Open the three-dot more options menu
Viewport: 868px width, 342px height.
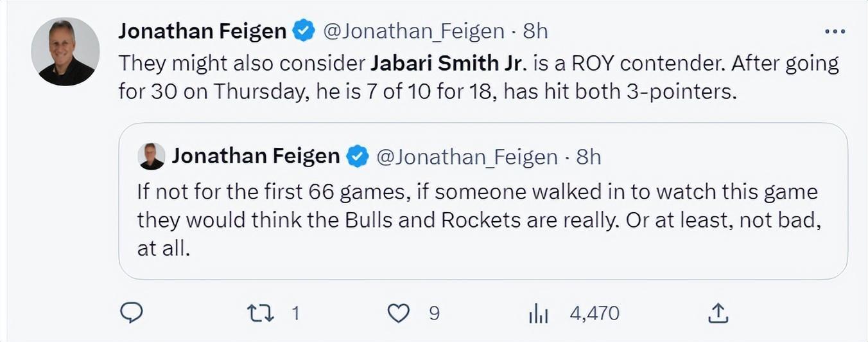click(834, 32)
